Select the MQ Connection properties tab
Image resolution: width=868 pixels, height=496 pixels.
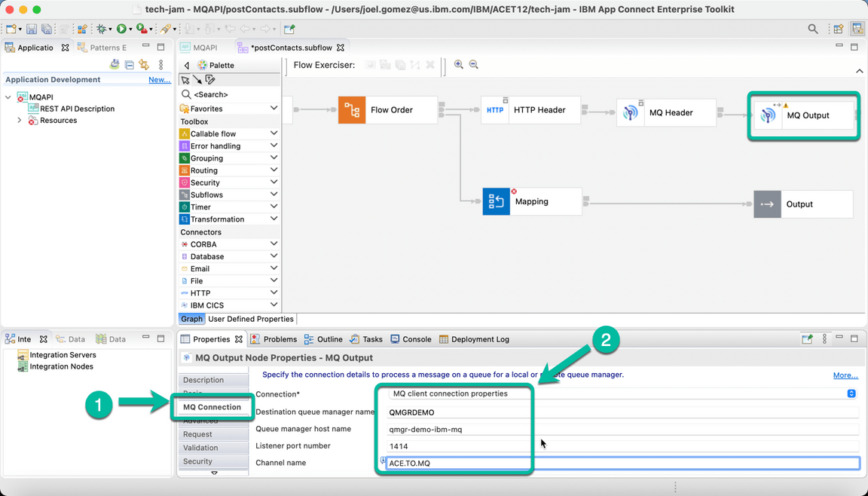coord(212,406)
